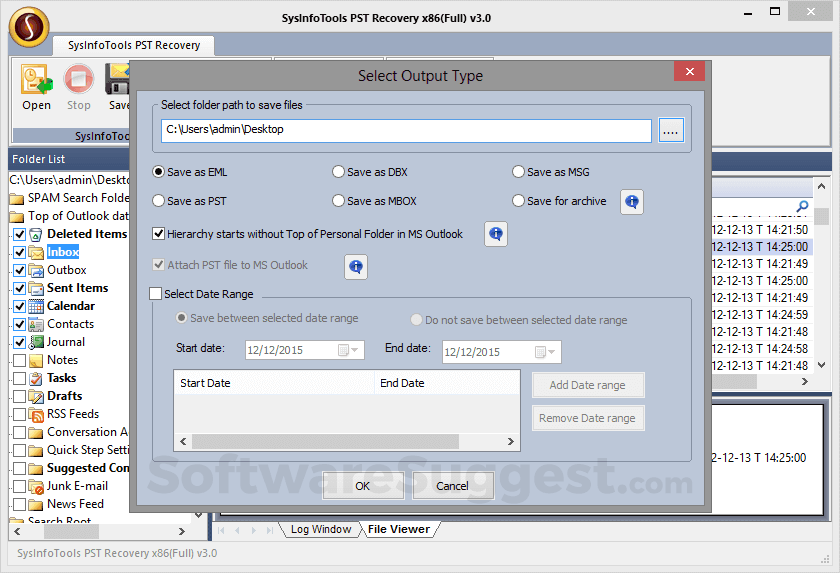
Task: Click info icon beside Attach PST file
Action: [x=356, y=266]
